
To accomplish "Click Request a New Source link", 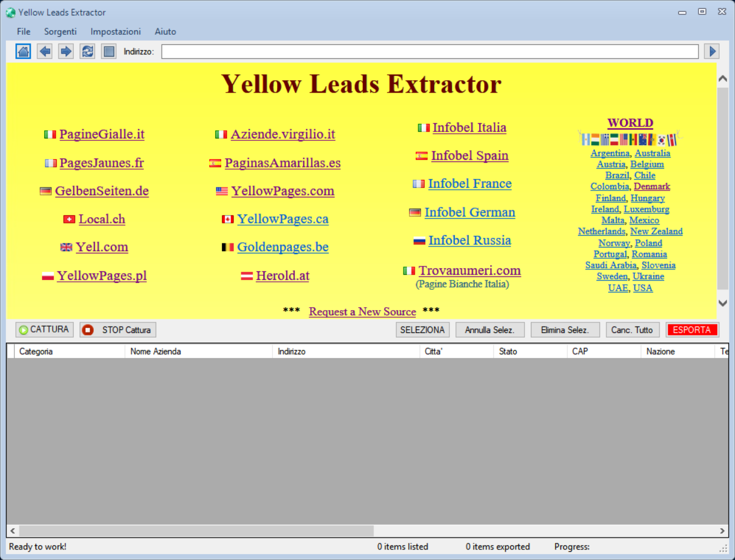I will pos(362,312).
